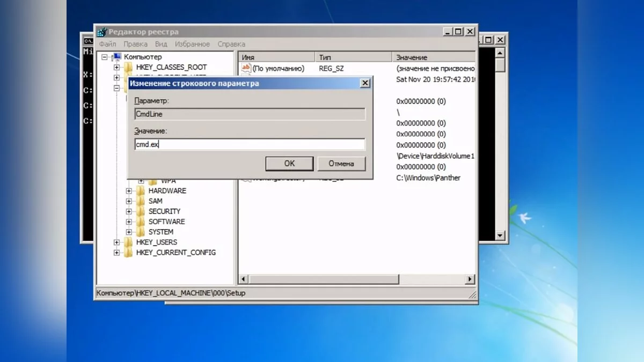Click the 'ab' string icon of default value
The width and height of the screenshot is (644, 362).
246,68
